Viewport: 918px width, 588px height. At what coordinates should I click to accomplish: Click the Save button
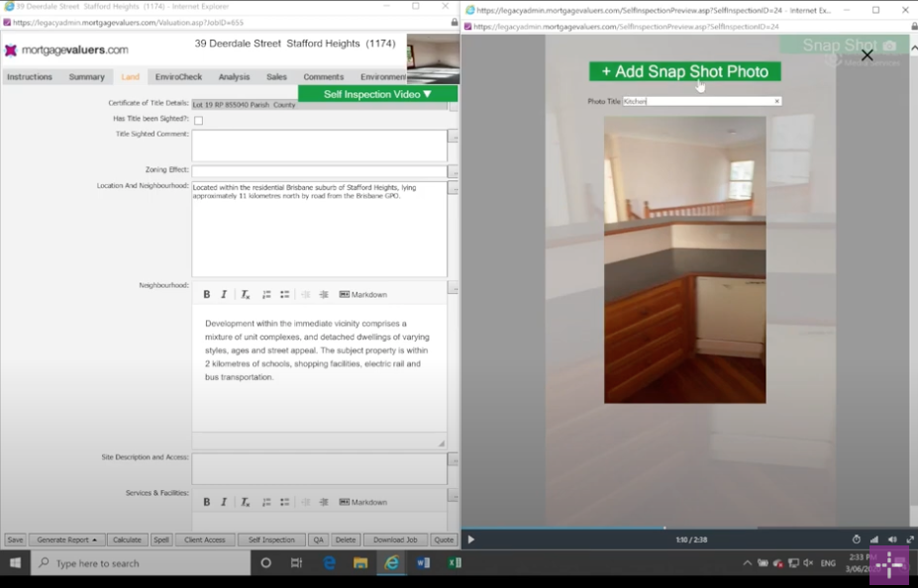tap(15, 539)
